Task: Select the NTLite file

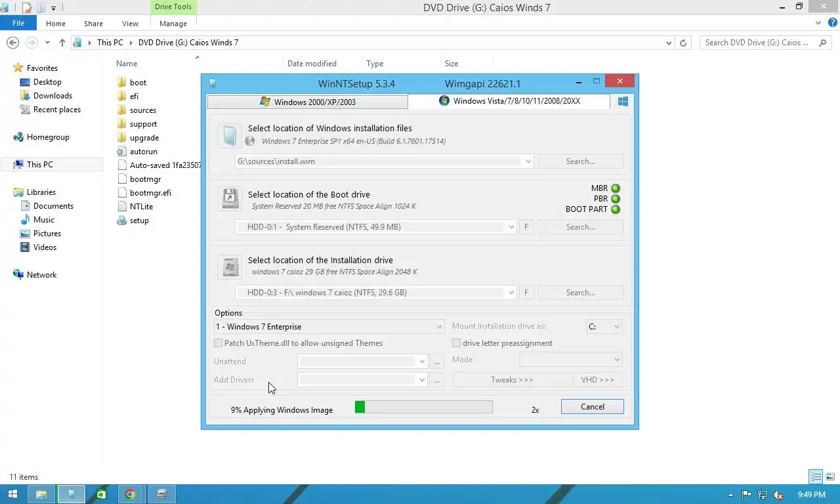Action: point(141,206)
